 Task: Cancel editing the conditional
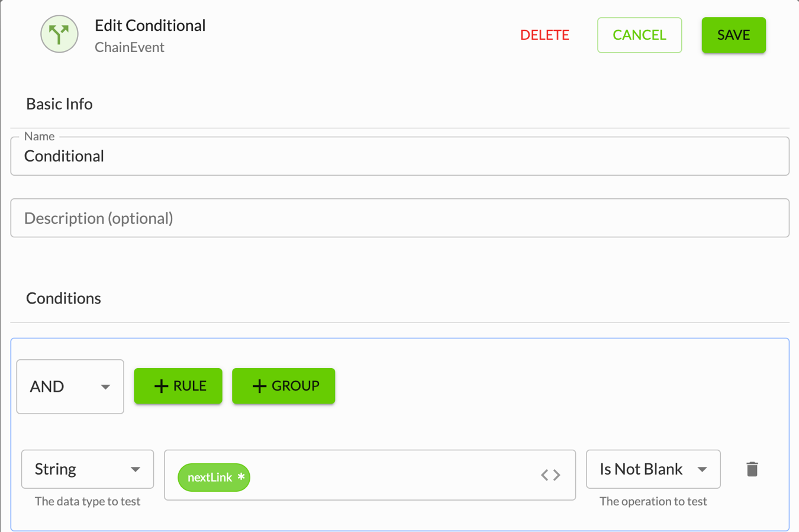[x=639, y=35]
